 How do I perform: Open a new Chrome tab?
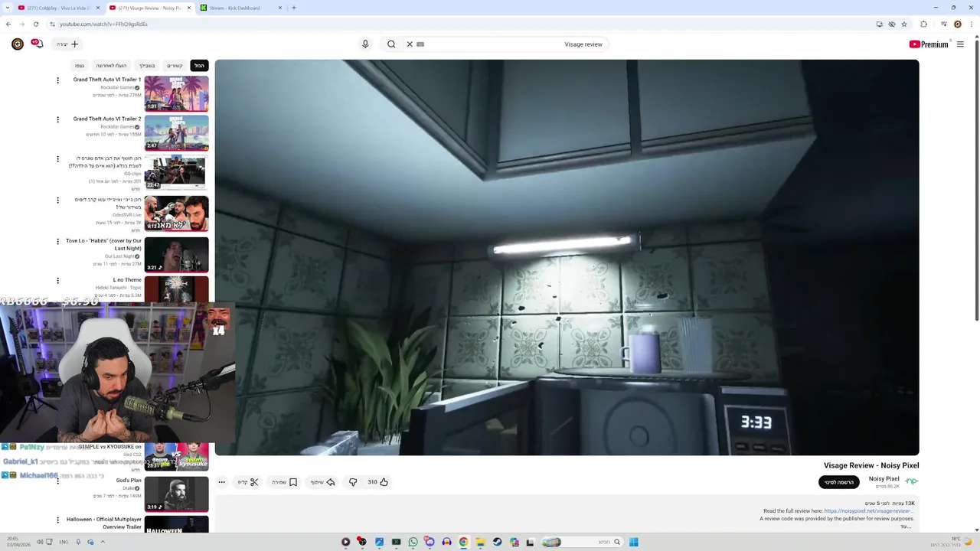coord(294,8)
